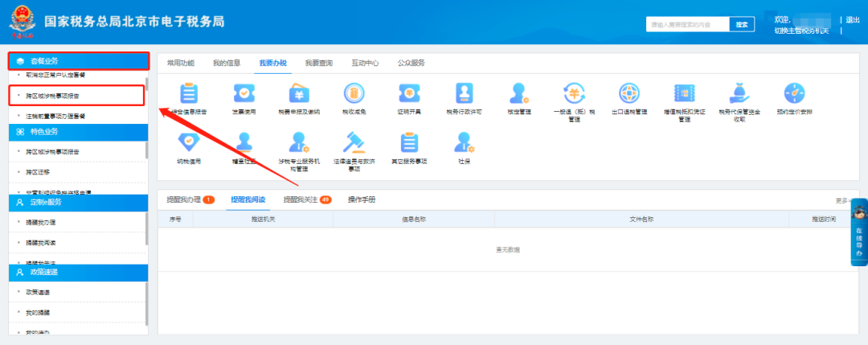Click the 信息名称 column header
Viewport: 868px width, 345px height.
pos(414,220)
